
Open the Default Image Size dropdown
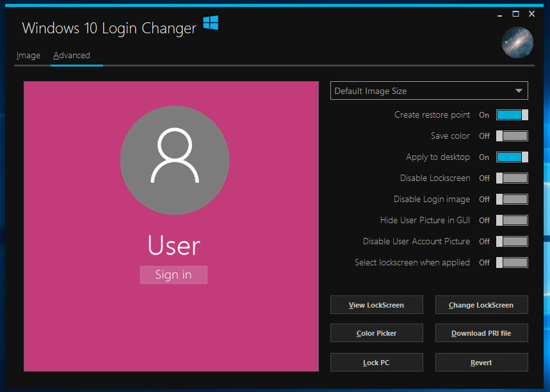[429, 91]
